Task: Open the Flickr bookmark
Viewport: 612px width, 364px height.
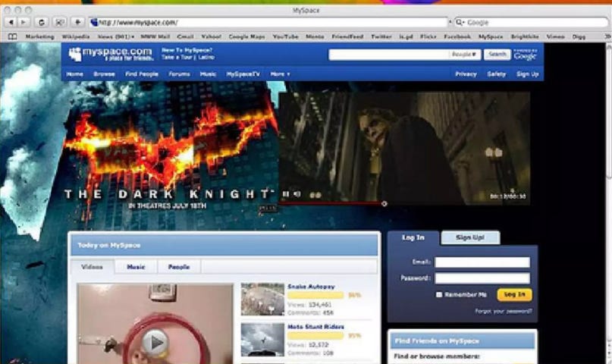Action: (428, 36)
